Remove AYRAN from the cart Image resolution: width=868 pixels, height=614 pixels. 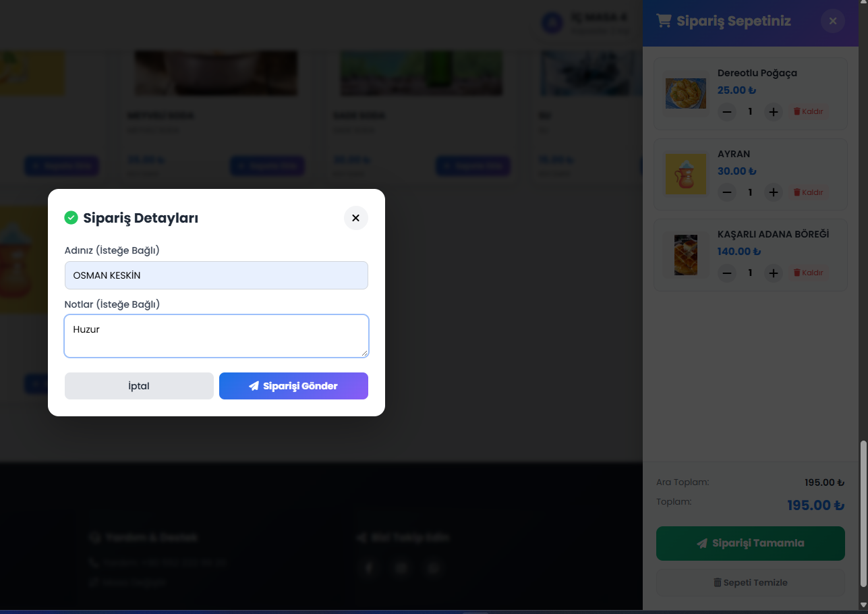pos(808,192)
